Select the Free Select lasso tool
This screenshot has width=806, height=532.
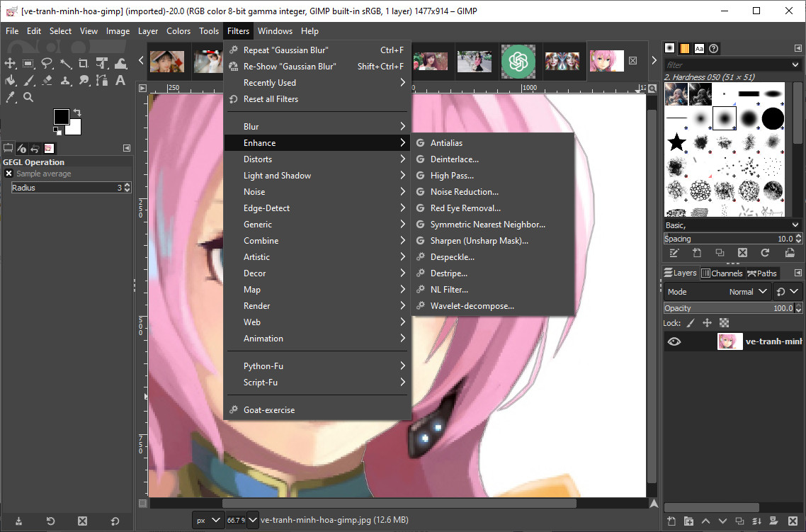click(47, 63)
